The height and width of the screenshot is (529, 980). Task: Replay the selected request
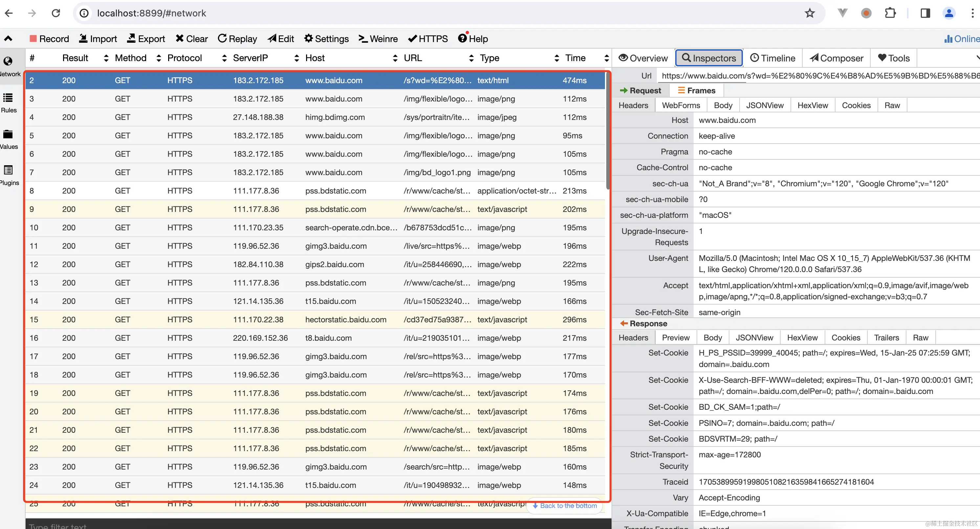pyautogui.click(x=237, y=39)
